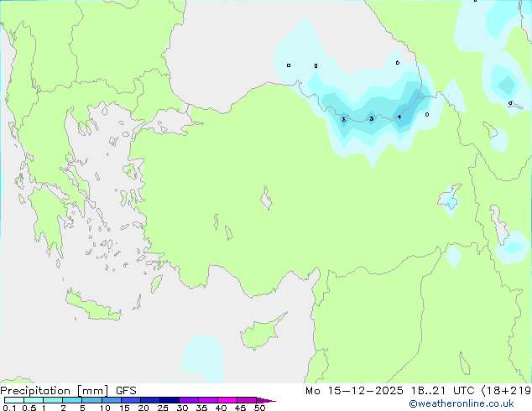532x411 pixels.
Task: Click the 30–35 mm purple swatch
Action: click(x=189, y=400)
